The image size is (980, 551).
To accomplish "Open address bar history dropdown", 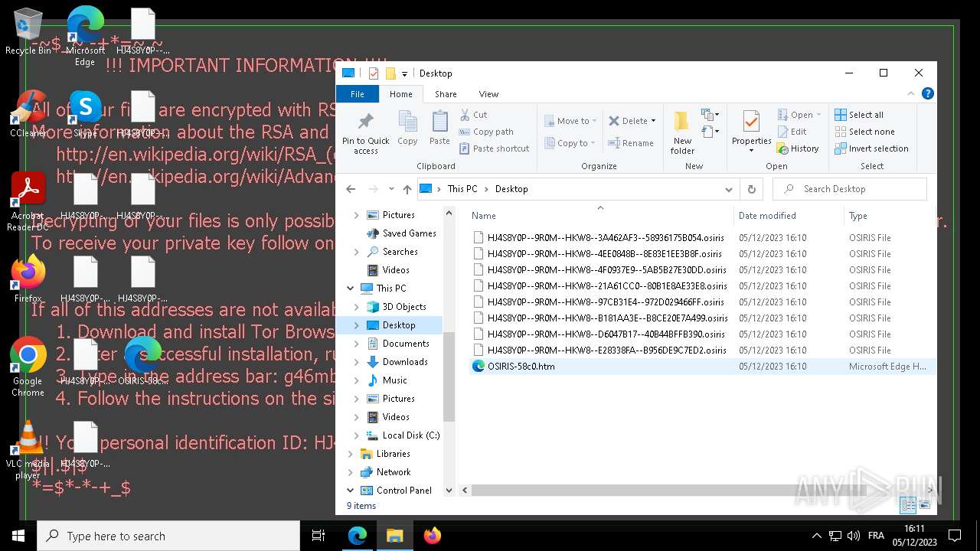I will coord(728,189).
